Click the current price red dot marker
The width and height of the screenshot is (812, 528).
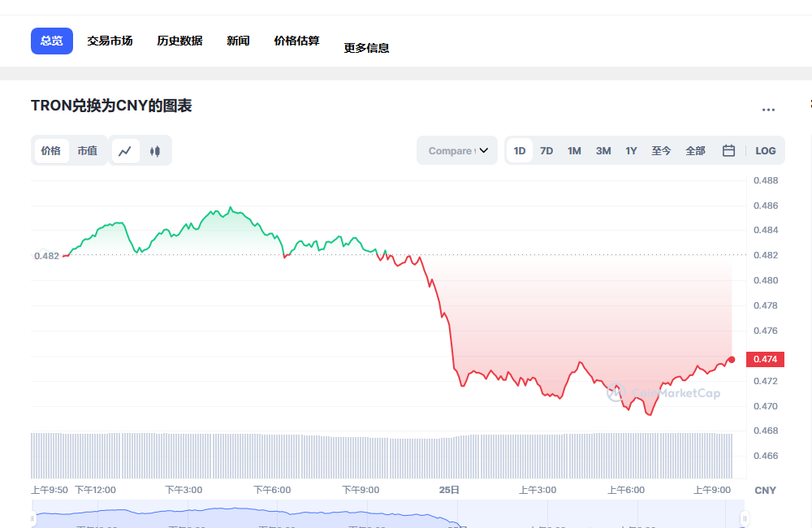[732, 360]
